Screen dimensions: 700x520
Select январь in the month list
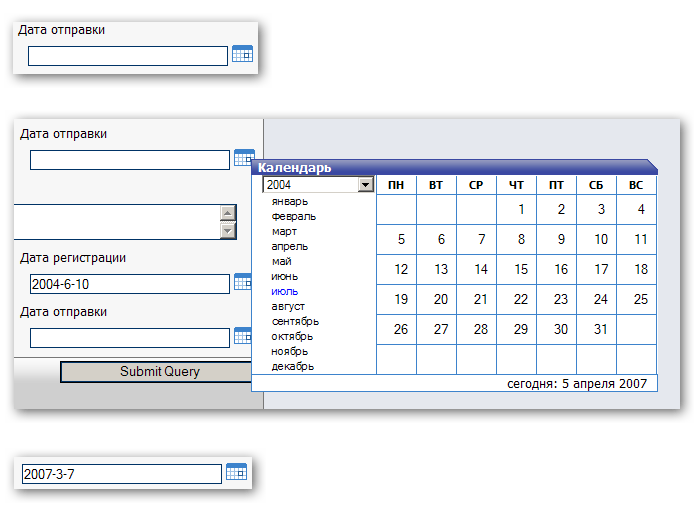pos(290,201)
